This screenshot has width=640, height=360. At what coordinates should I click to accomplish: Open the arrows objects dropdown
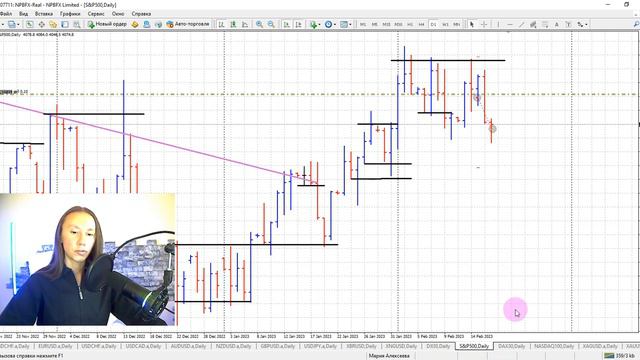point(582,24)
